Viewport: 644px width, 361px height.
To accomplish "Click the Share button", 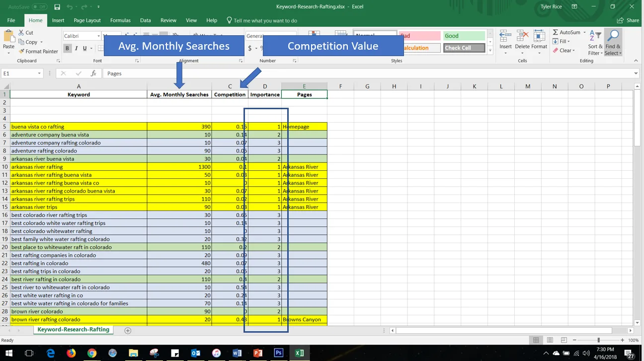I will tap(628, 20).
